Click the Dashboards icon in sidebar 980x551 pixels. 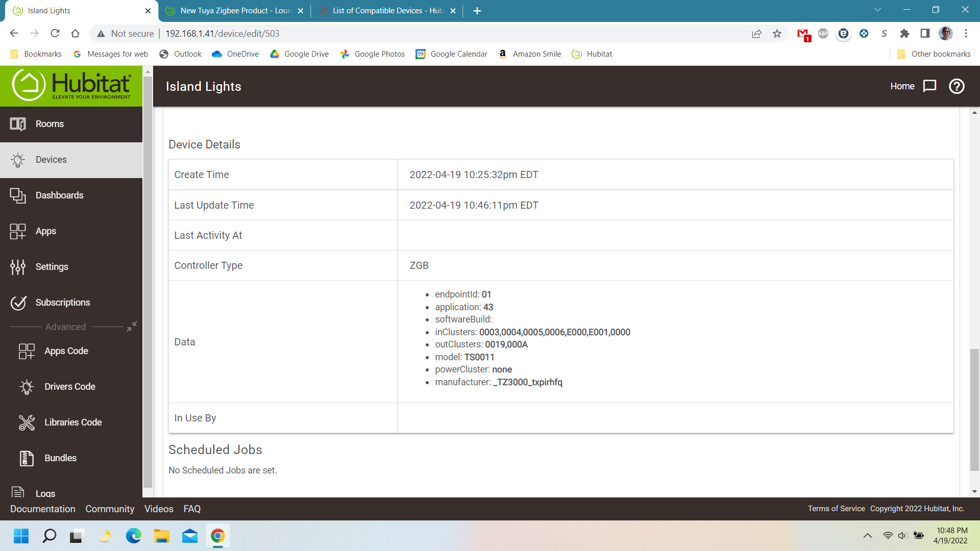point(18,195)
